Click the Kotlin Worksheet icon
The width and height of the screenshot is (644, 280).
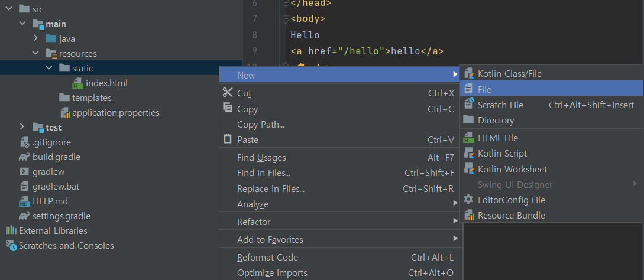point(468,169)
